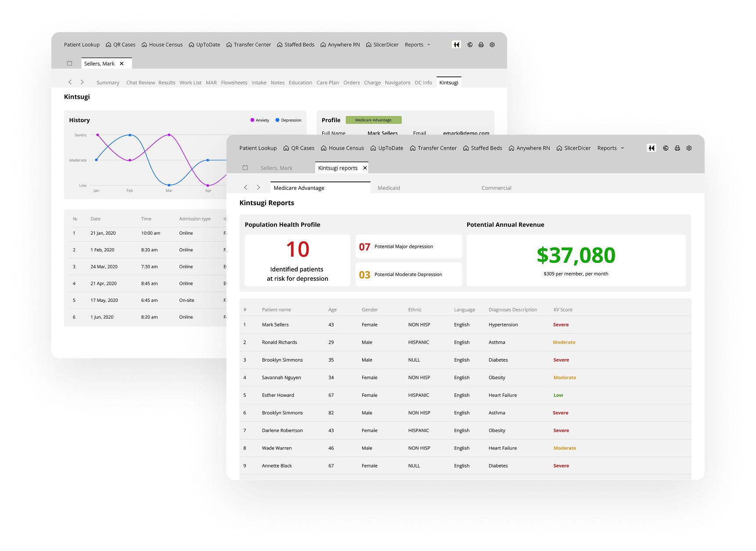The height and width of the screenshot is (551, 756).
Task: Click the Potential Moderate Depression card
Action: click(409, 274)
